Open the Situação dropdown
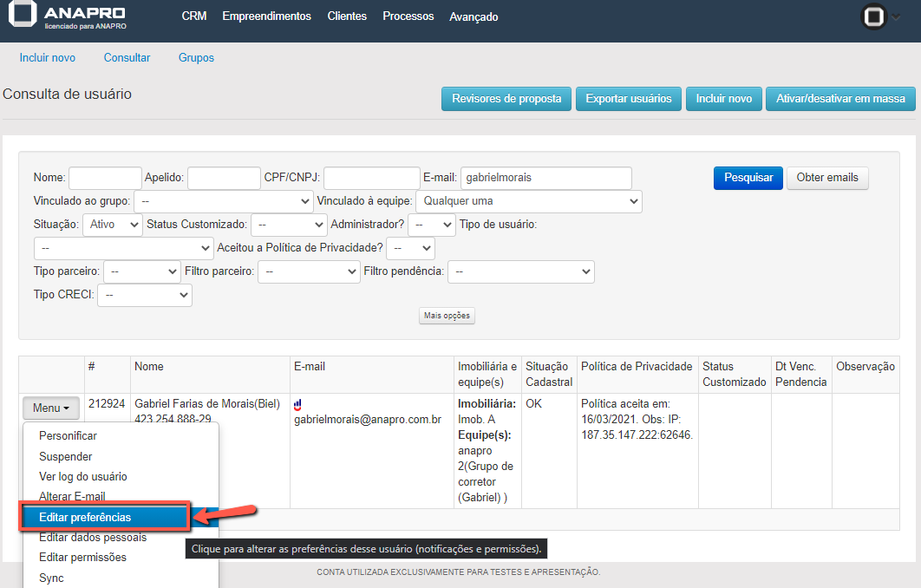Viewport: 921px width, 588px height. click(113, 225)
